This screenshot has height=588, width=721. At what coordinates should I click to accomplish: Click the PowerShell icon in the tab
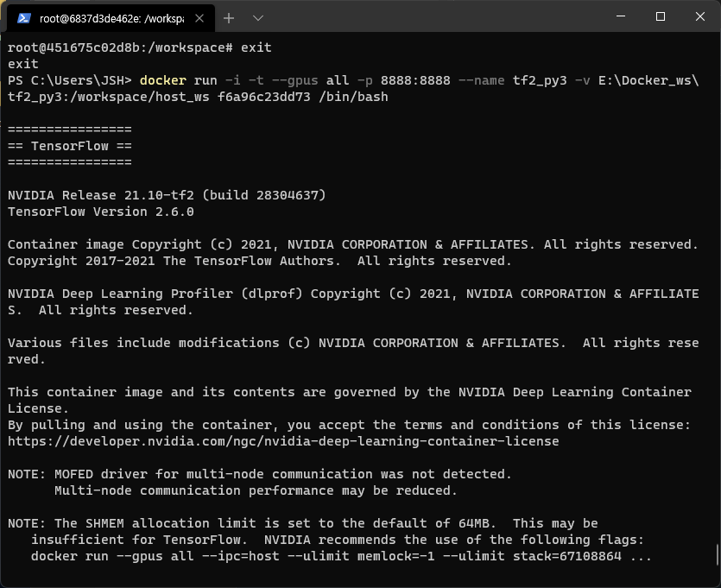click(24, 18)
